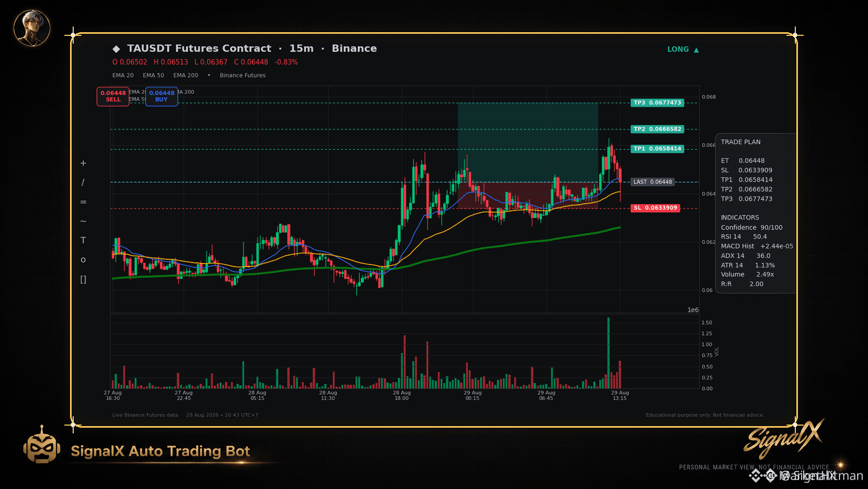This screenshot has height=489, width=868.
Task: Click the tallest green volume bar
Action: [608, 353]
